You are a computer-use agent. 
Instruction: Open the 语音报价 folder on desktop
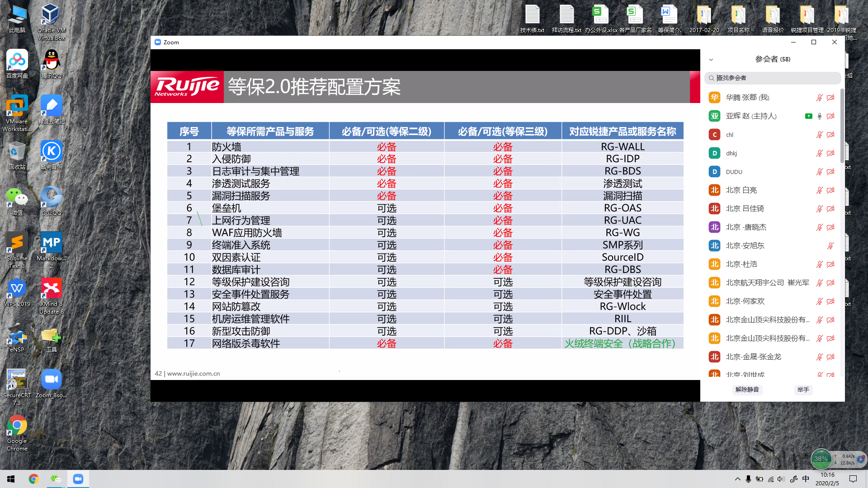(773, 19)
